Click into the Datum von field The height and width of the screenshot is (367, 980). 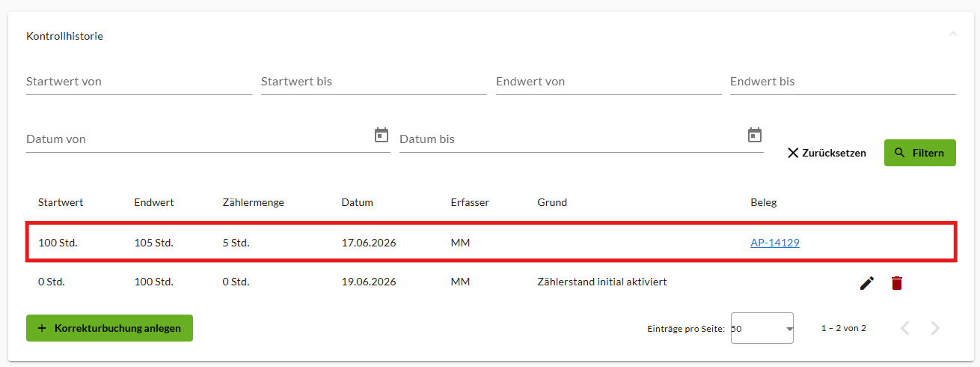[198, 139]
